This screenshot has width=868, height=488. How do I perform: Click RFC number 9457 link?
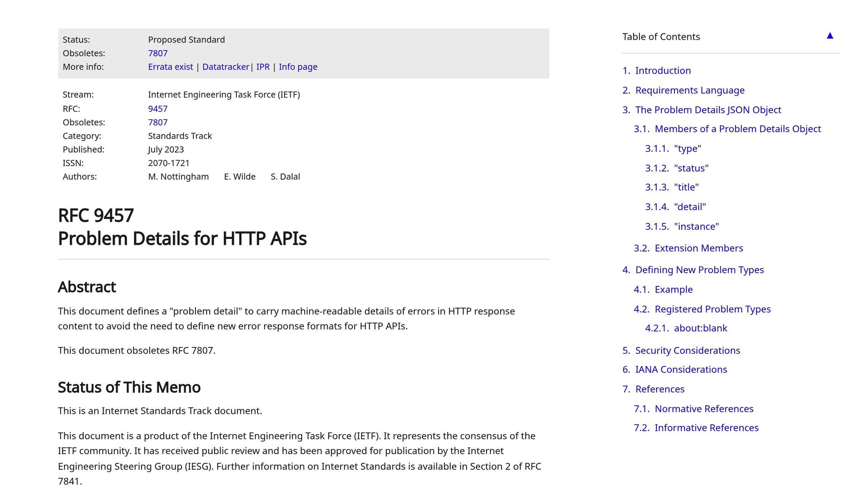[157, 109]
